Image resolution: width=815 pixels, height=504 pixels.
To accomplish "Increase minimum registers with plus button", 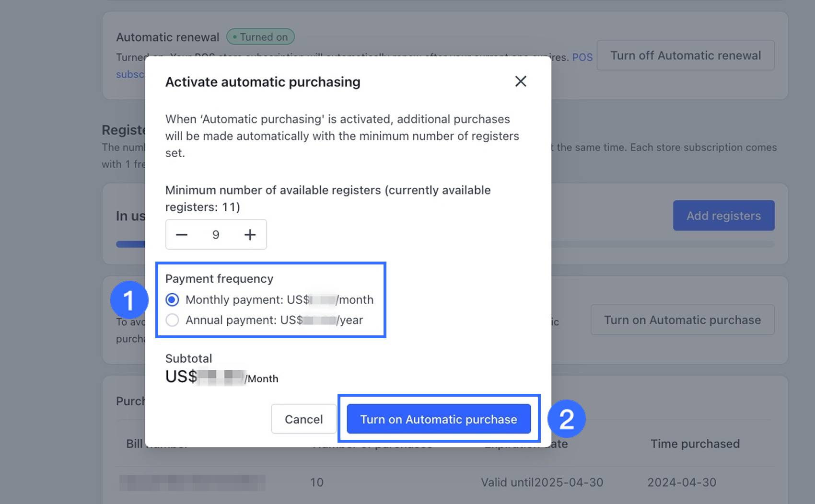I will coord(250,235).
